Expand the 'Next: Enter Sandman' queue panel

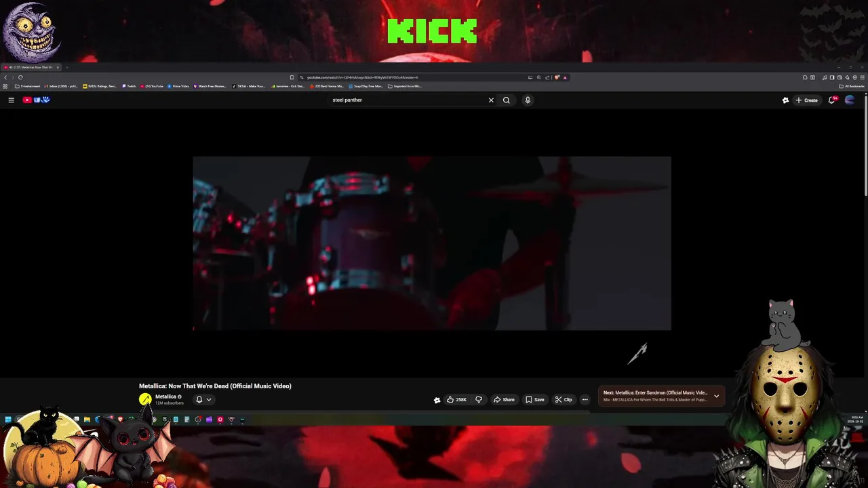pos(716,396)
